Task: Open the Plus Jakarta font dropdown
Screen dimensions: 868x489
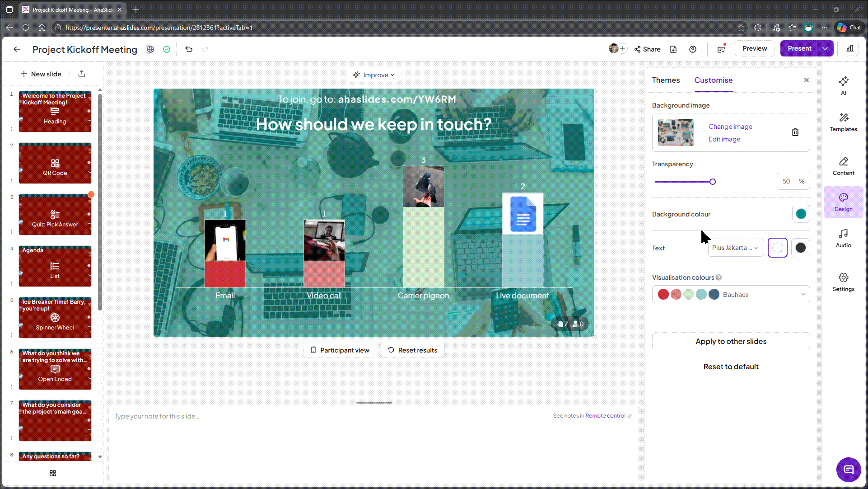Action: click(735, 248)
